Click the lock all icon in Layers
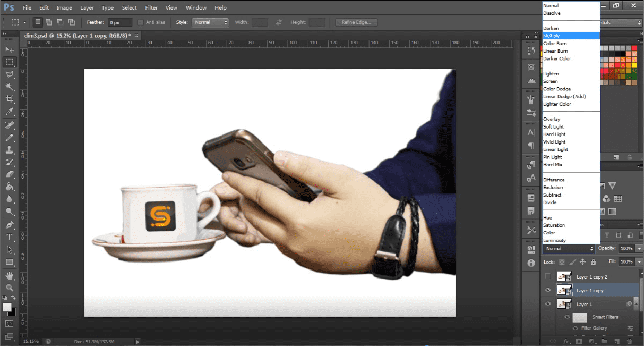The width and height of the screenshot is (644, 346). (594, 262)
